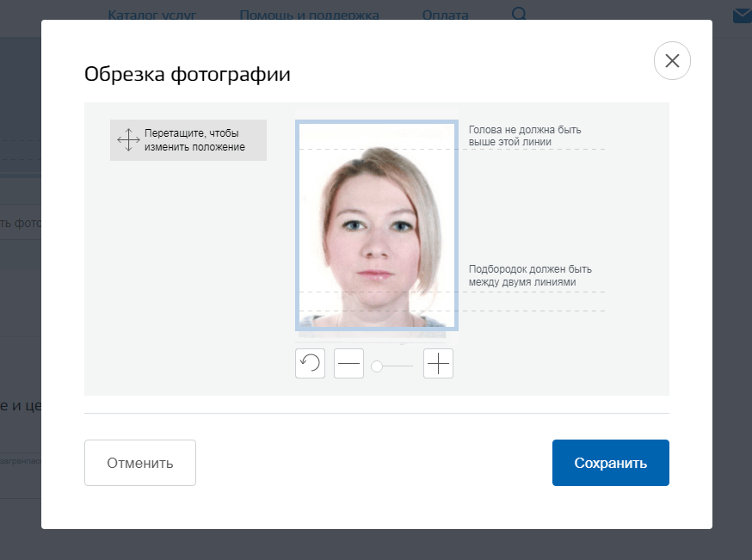Zoom in with the plus button
Viewport: 752px width, 560px height.
click(438, 363)
